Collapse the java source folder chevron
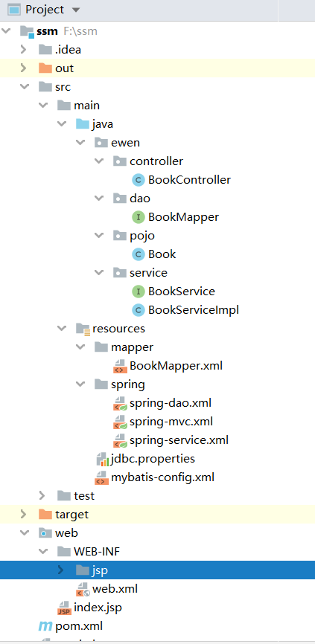Viewport: 315px width, 644px height. pyautogui.click(x=62, y=124)
